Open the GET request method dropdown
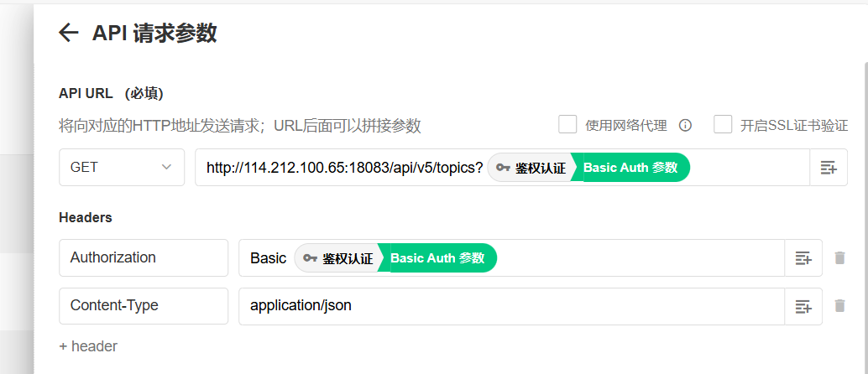This screenshot has height=374, width=868. (x=122, y=168)
